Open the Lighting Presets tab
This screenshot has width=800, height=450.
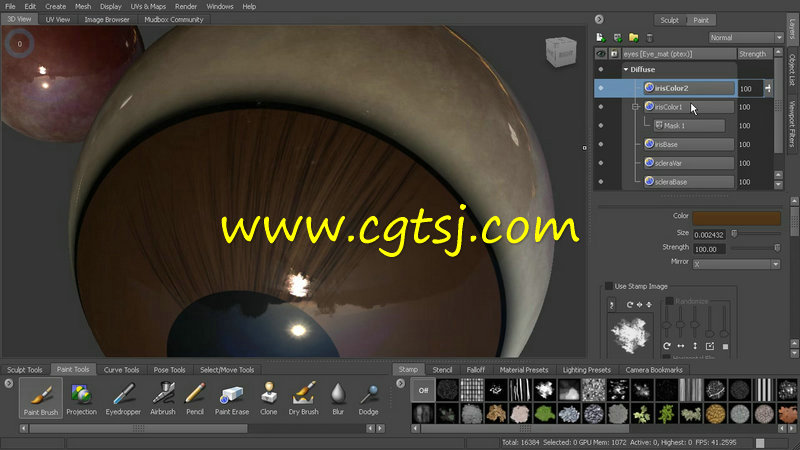(x=586, y=370)
